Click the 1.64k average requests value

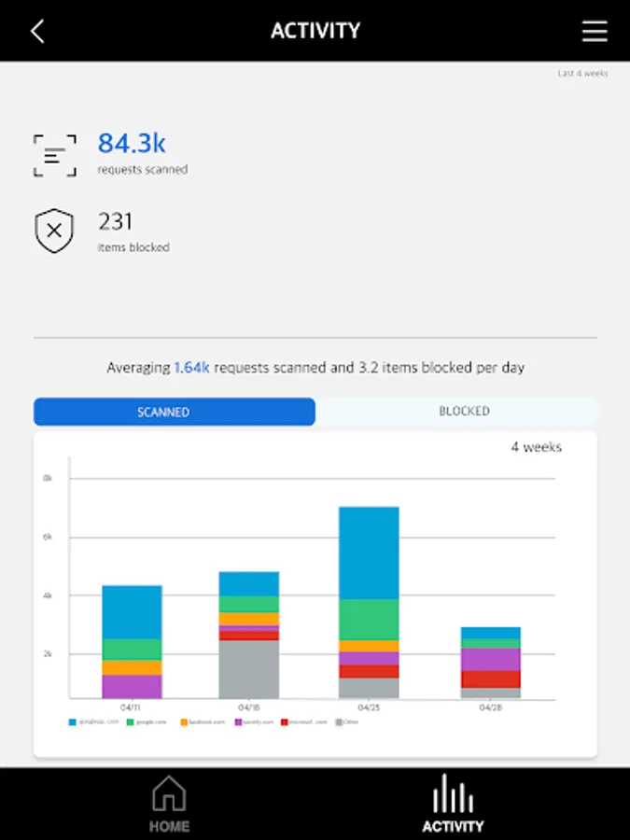pyautogui.click(x=191, y=368)
